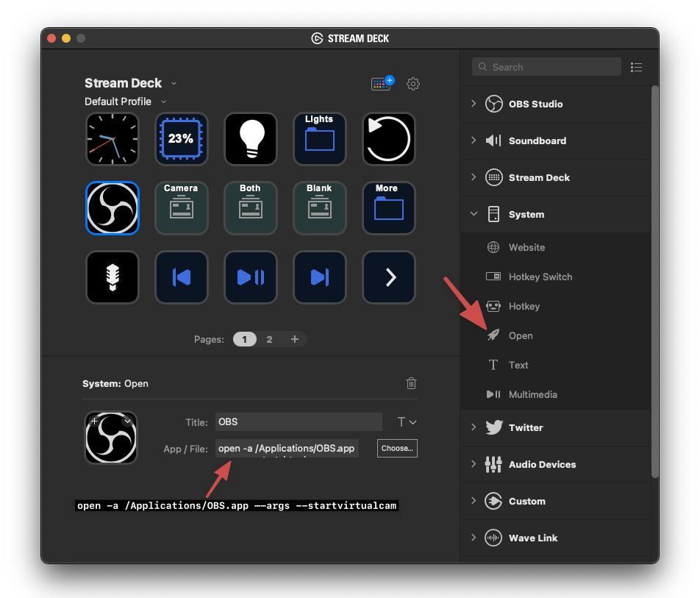Select the 23% CPU usage key
Image resolution: width=700 pixels, height=598 pixels.
pos(181,139)
